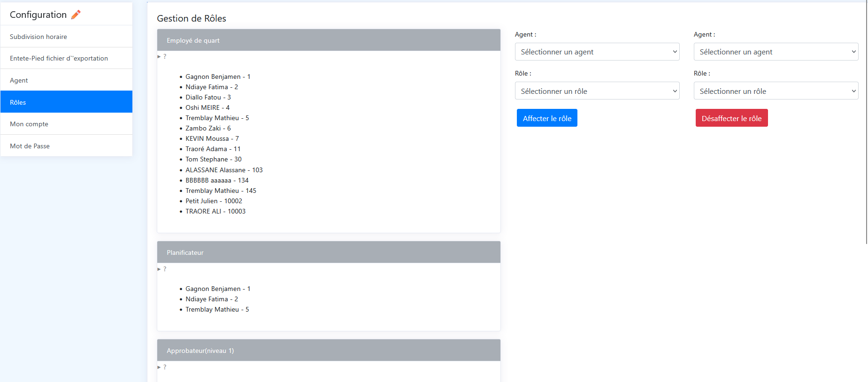Click the Approbateur(niveau 1) header

329,350
